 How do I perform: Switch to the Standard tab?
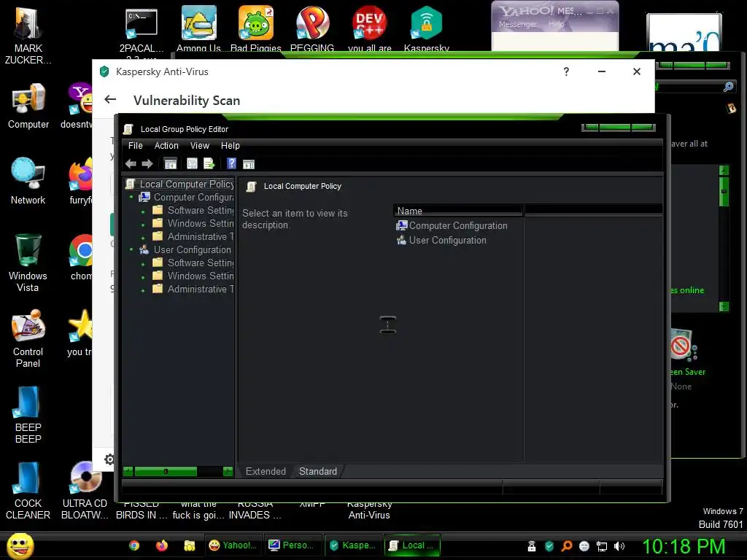[x=318, y=472]
